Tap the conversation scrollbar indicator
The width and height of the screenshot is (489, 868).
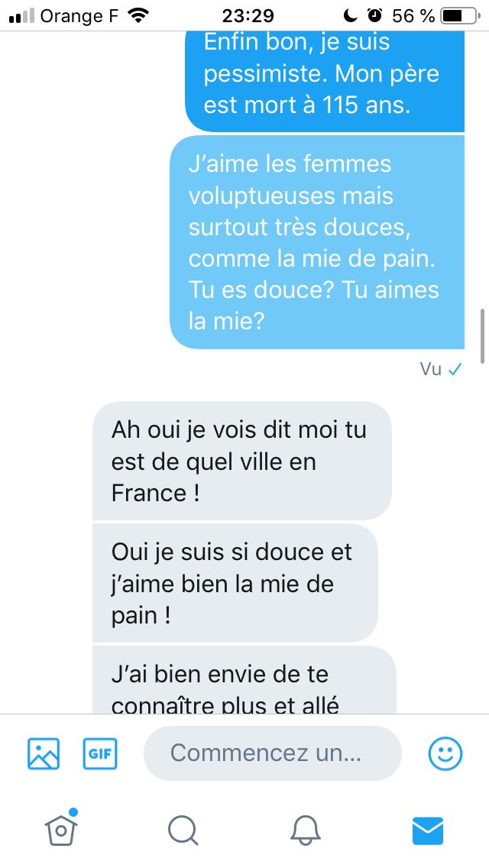[483, 335]
